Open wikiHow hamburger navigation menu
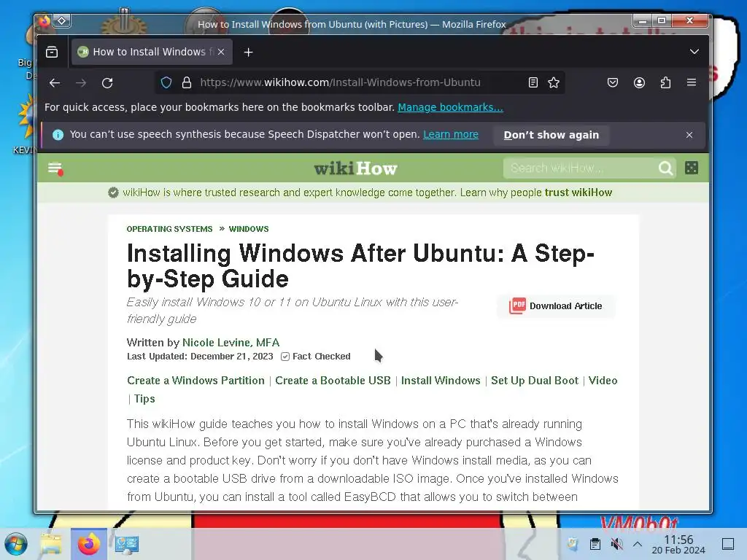 55,168
